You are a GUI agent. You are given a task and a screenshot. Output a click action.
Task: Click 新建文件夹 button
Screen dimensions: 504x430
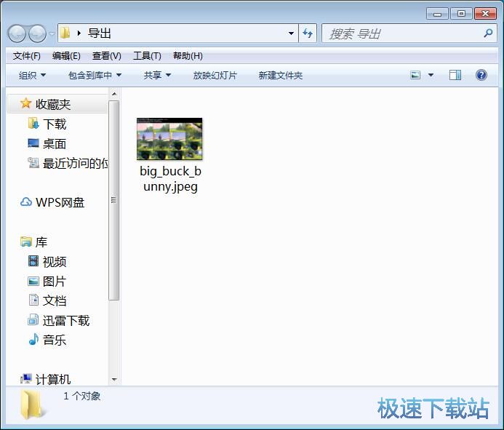click(281, 75)
